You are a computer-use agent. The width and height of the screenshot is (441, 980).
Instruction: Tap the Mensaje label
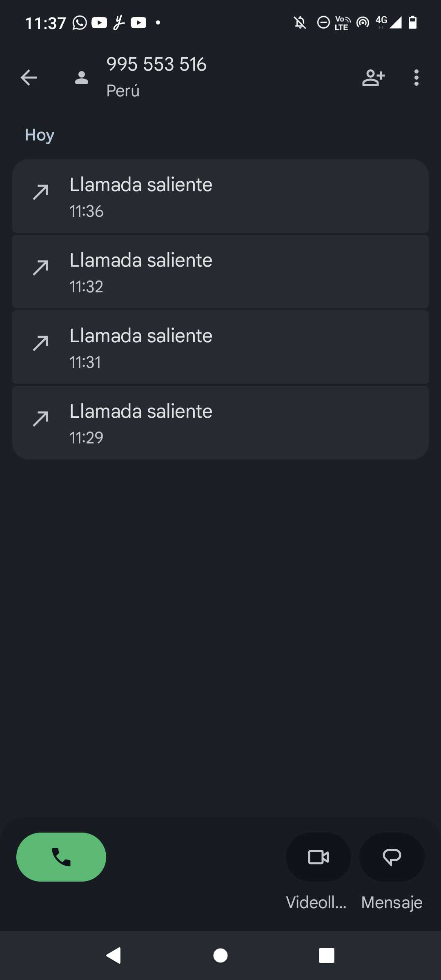[392, 902]
